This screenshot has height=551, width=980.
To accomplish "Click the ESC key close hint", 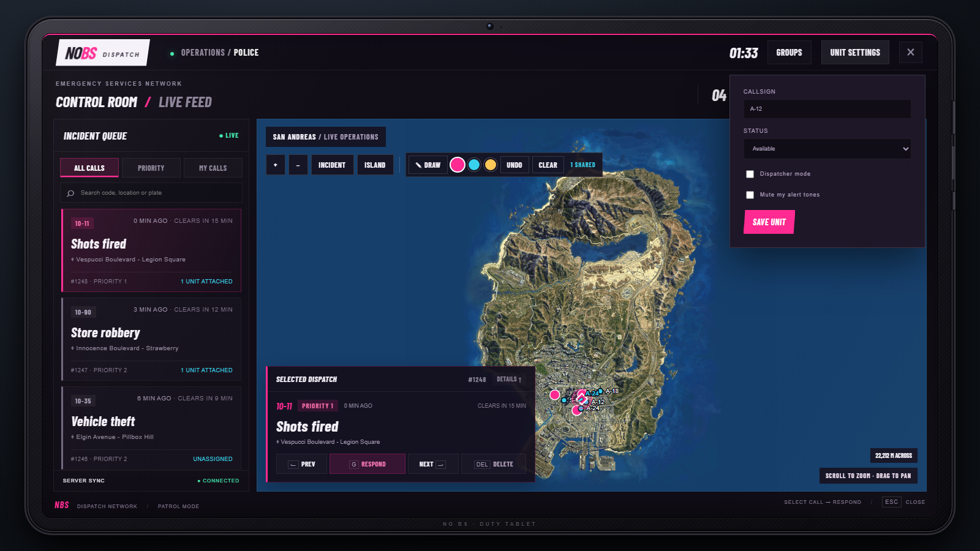I will pos(891,502).
